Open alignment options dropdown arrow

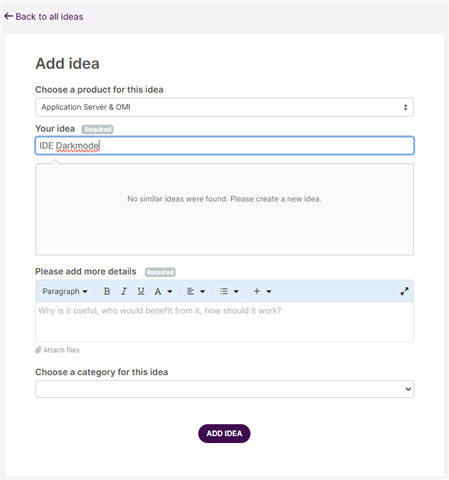click(x=202, y=292)
